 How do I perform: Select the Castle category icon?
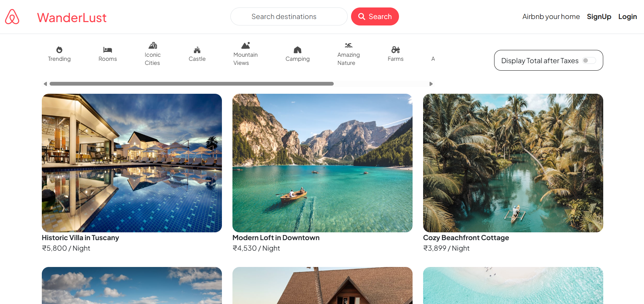[x=197, y=50]
